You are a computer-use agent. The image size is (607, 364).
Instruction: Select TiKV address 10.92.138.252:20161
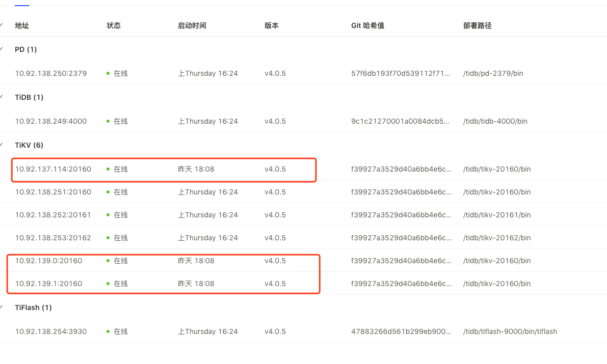pos(53,215)
